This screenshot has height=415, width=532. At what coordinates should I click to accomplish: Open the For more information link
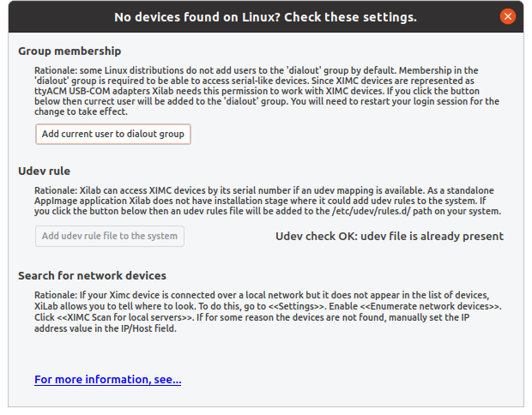coord(108,379)
